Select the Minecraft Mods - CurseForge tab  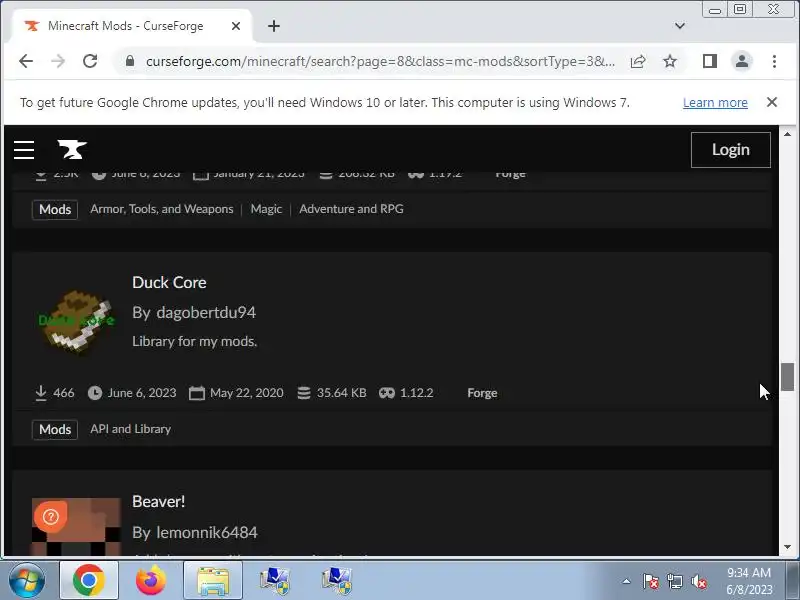point(132,26)
